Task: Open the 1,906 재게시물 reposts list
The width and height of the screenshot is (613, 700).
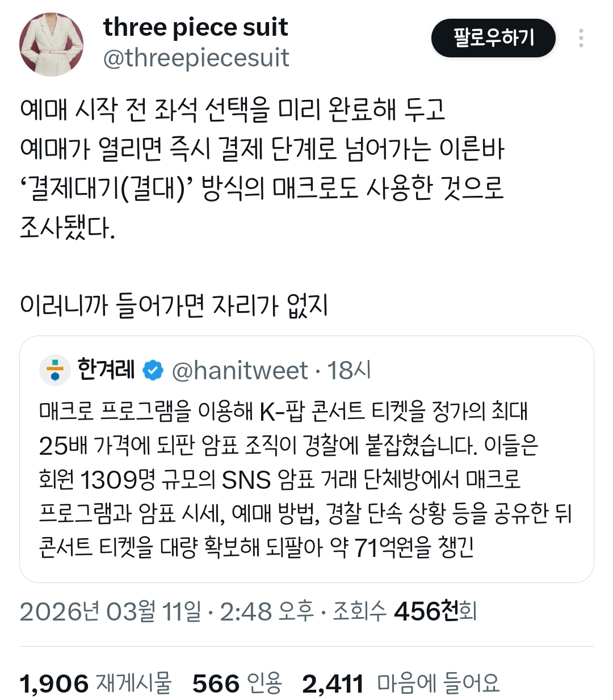Action: click(95, 684)
